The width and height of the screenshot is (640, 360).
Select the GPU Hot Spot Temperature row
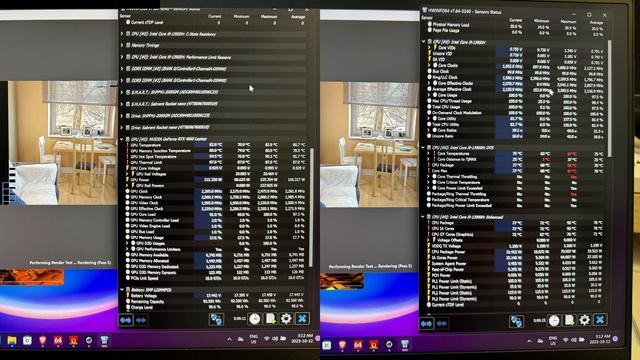(x=215, y=156)
